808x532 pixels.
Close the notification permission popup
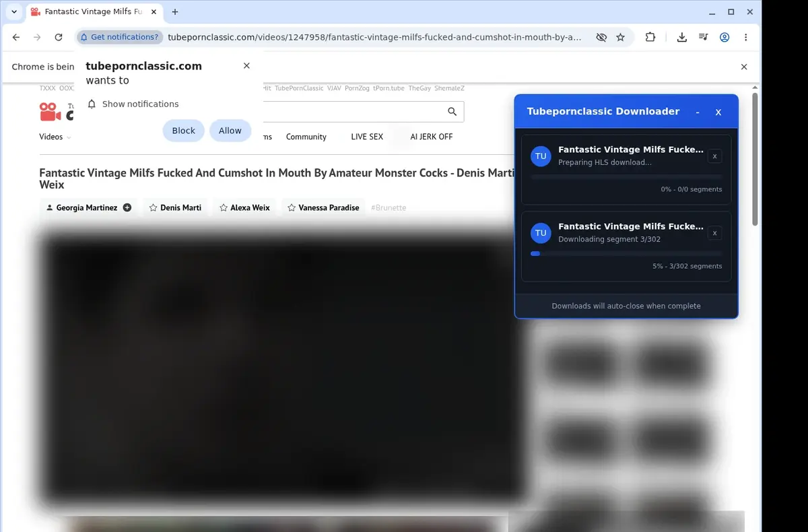(246, 65)
